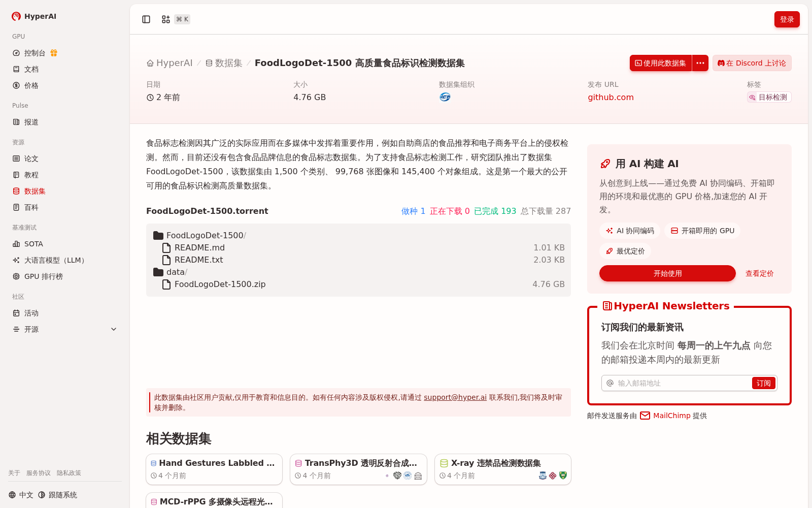The width and height of the screenshot is (812, 508).
Task: Open MCD-rPPG 多摄像头远程光 dataset card
Action: pyautogui.click(x=214, y=500)
